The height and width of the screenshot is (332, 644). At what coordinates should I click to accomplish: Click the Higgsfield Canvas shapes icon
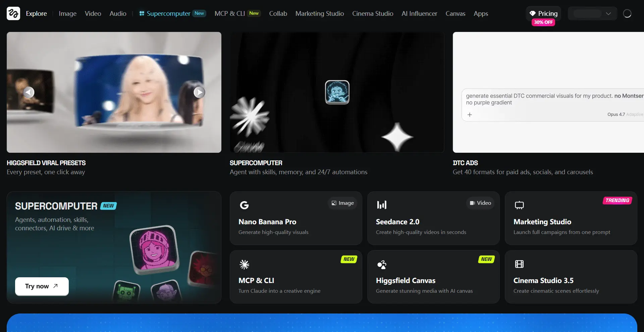(382, 265)
